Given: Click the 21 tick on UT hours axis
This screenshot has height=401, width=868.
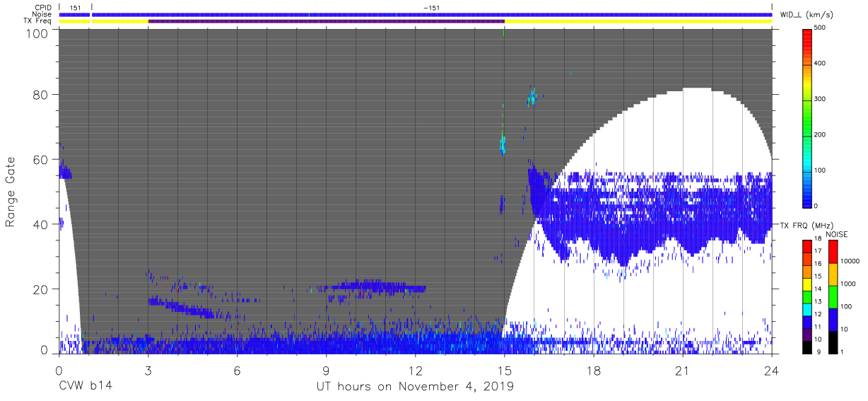Looking at the screenshot, I should [x=682, y=369].
